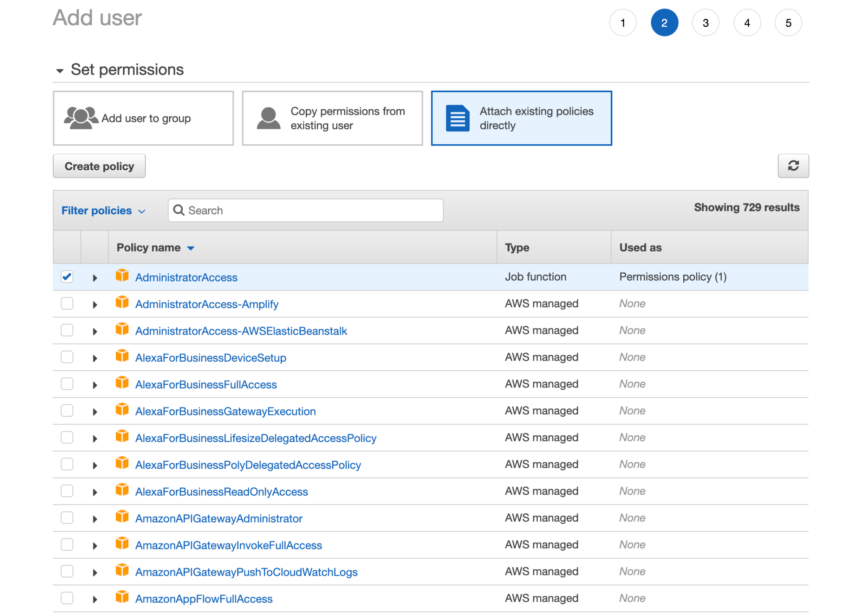Jump to wizard step 4
The height and width of the screenshot is (616, 859).
(x=747, y=23)
